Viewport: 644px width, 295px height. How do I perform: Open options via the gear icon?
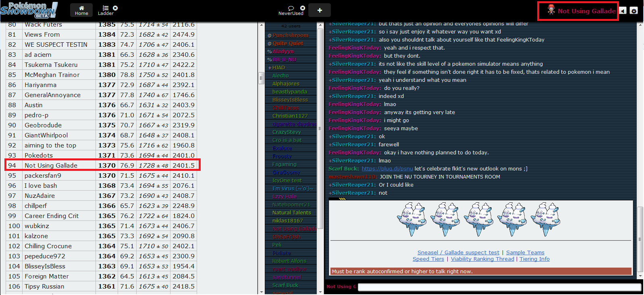[634, 11]
